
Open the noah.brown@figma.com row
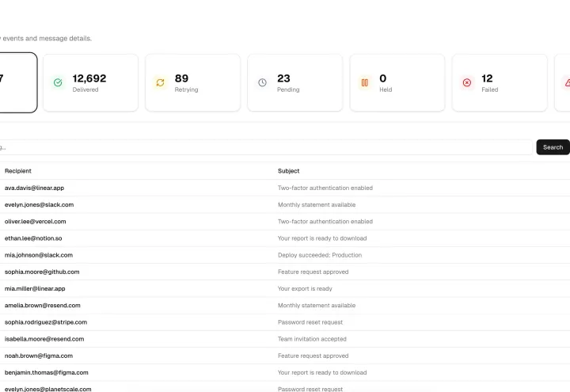[x=285, y=356]
